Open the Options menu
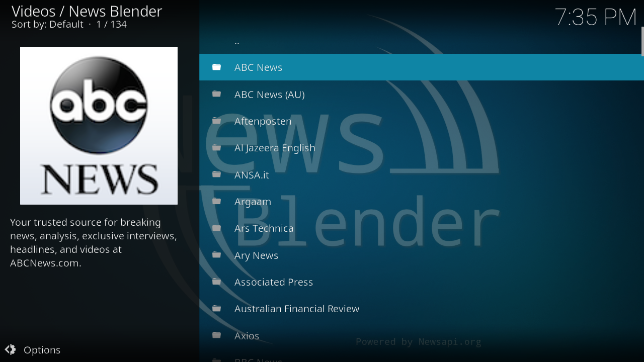The height and width of the screenshot is (362, 644). 33,349
